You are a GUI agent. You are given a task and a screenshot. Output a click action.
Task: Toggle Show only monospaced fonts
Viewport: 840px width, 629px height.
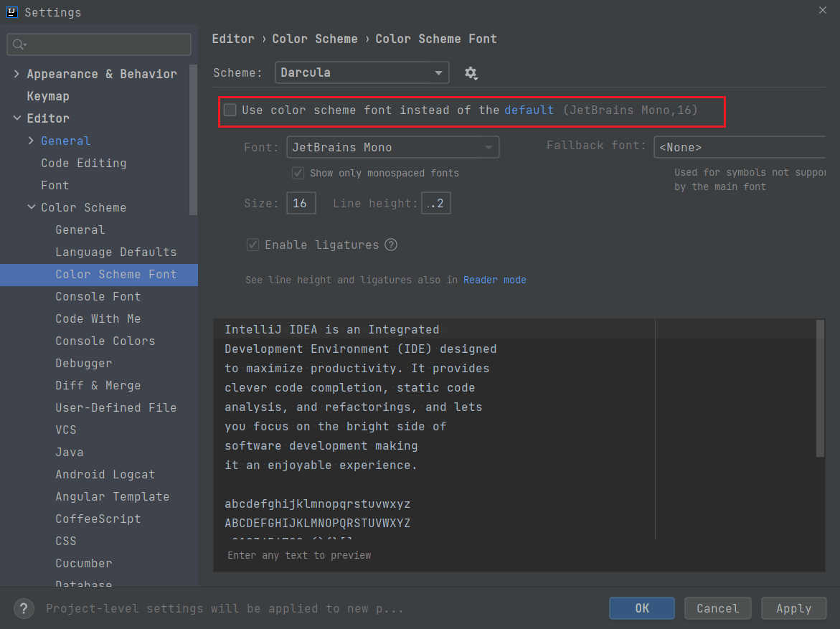tap(298, 173)
